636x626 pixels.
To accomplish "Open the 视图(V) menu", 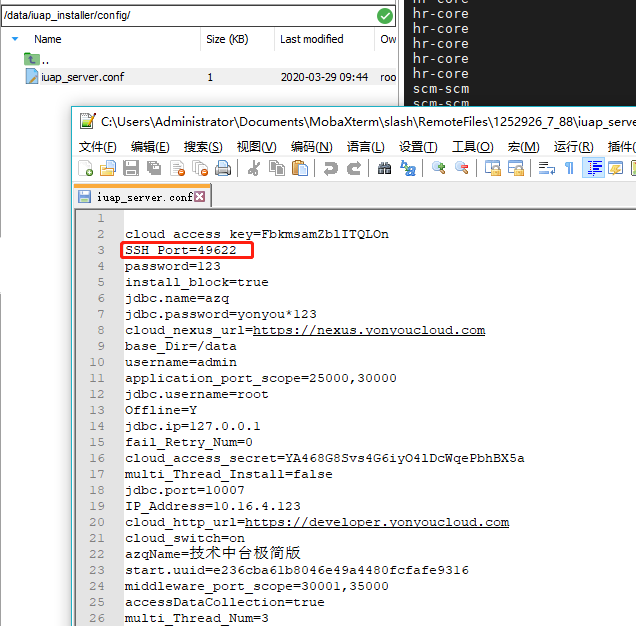I will pyautogui.click(x=256, y=146).
